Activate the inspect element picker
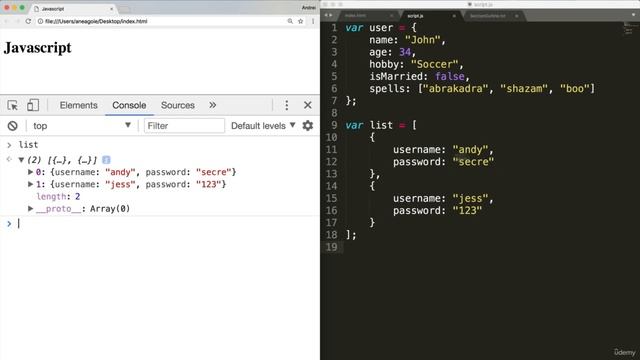The width and height of the screenshot is (640, 360). click(x=13, y=105)
